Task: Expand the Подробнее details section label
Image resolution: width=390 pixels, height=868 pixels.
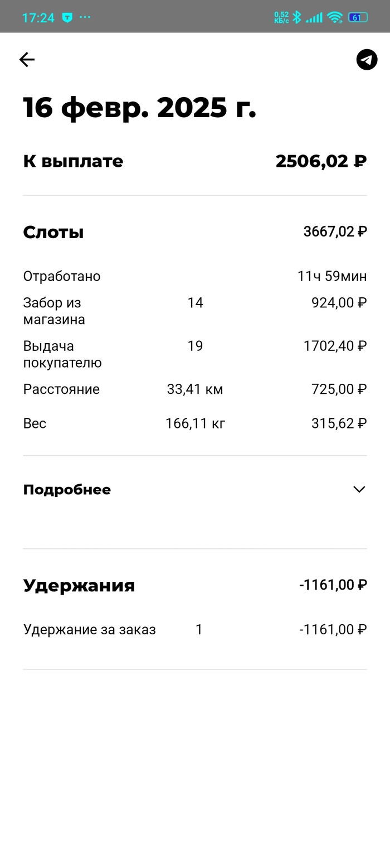Action: click(x=67, y=490)
